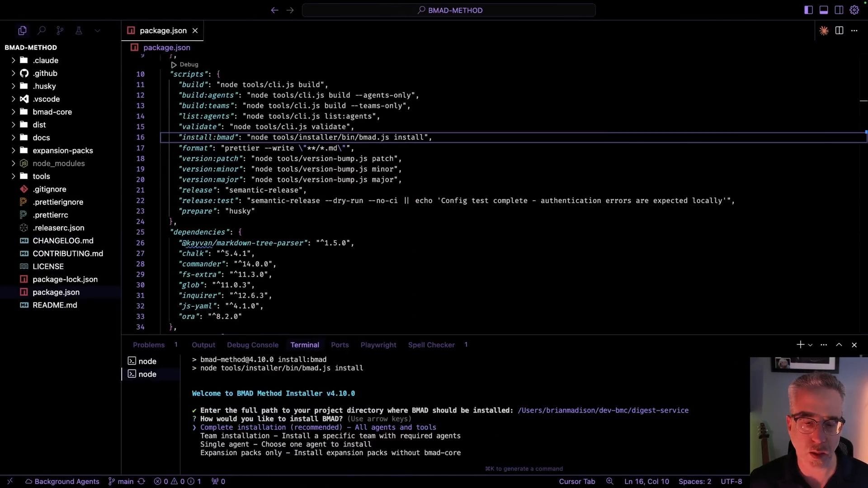868x488 pixels.
Task: Toggle the primary sidebar layout icon
Action: (808, 10)
